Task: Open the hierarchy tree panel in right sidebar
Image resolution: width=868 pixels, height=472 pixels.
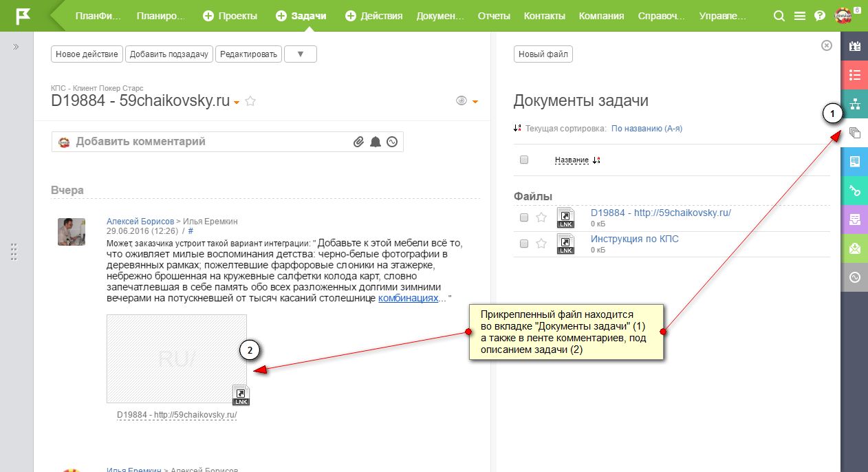Action: pos(855,104)
